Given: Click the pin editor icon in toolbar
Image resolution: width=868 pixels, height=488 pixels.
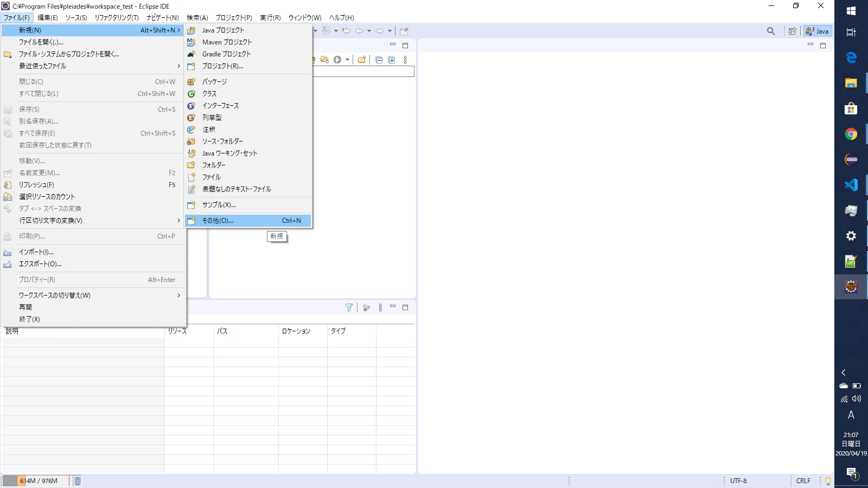Looking at the screenshot, I should [x=404, y=31].
